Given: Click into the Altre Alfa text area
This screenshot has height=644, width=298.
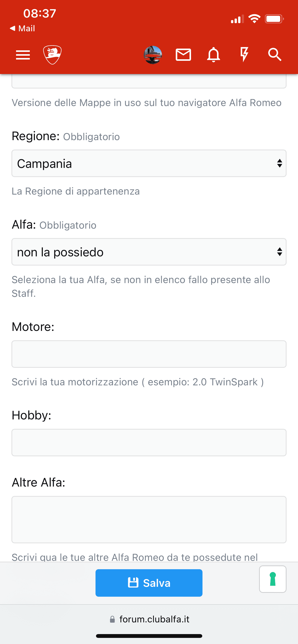Looking at the screenshot, I should tap(149, 519).
